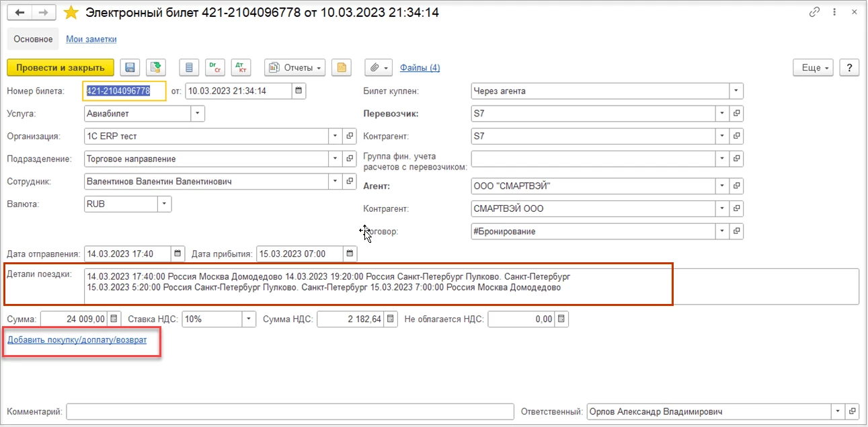The height and width of the screenshot is (427, 868).
Task: Open the paperclip attachments dropdown
Action: click(379, 67)
